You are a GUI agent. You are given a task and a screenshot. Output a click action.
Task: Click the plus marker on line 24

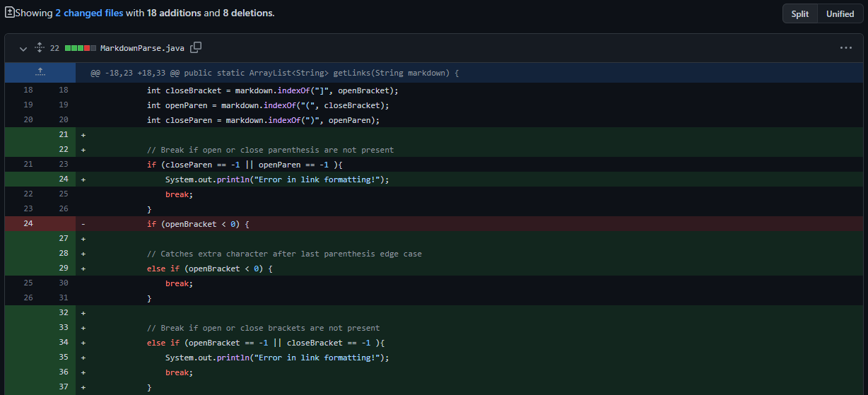pyautogui.click(x=83, y=179)
